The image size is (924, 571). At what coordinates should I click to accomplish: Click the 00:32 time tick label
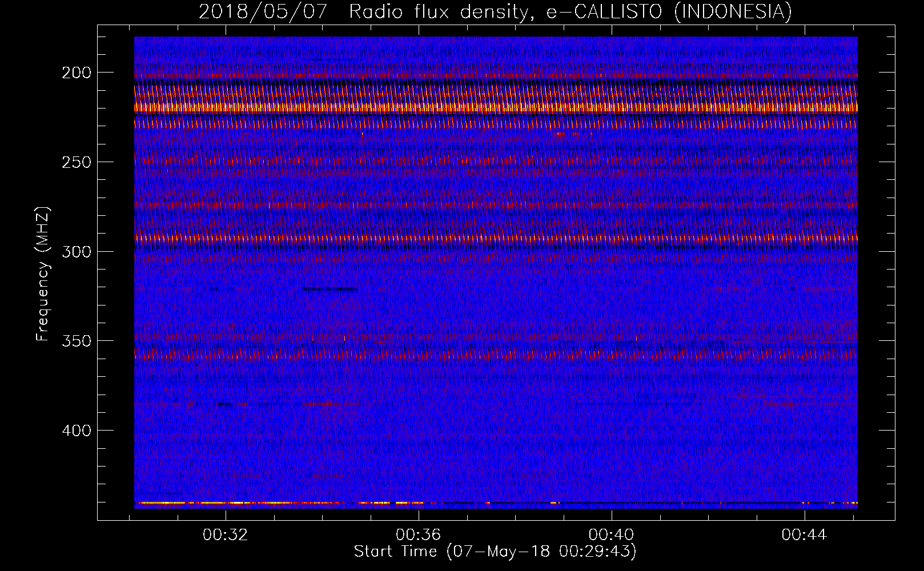tap(226, 534)
